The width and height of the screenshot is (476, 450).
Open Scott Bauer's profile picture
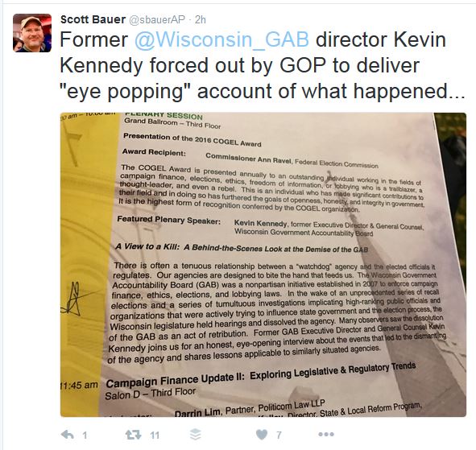tap(32, 33)
